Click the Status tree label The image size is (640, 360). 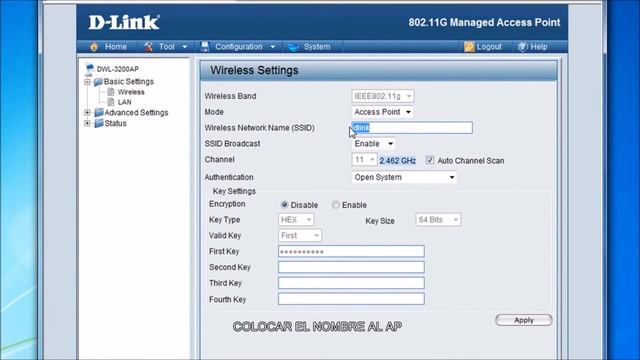(116, 123)
